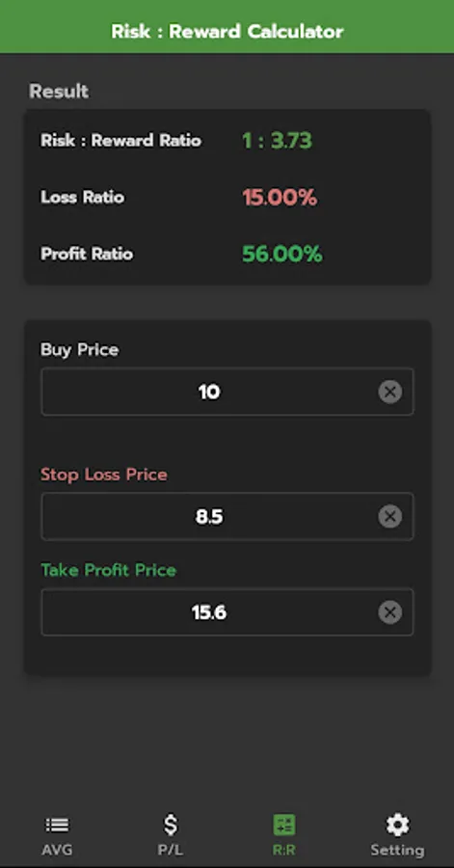Tap the Result section heading
This screenshot has height=868, width=454.
click(x=59, y=92)
